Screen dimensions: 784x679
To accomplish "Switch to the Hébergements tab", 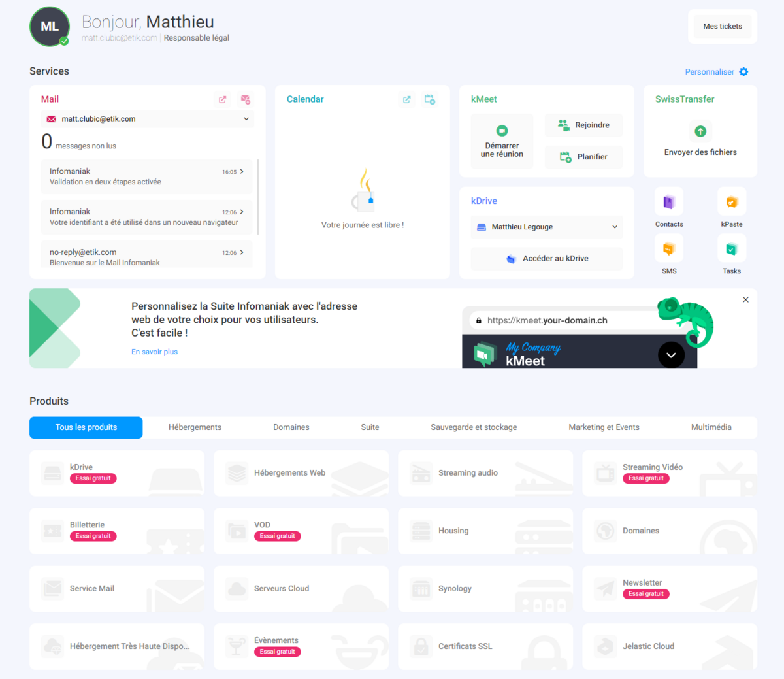I will coord(195,427).
